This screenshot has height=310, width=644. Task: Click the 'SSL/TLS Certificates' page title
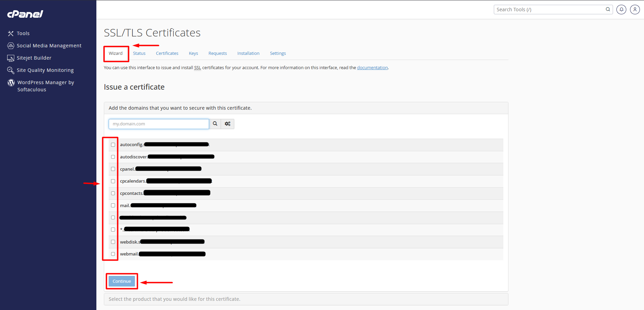click(x=152, y=33)
